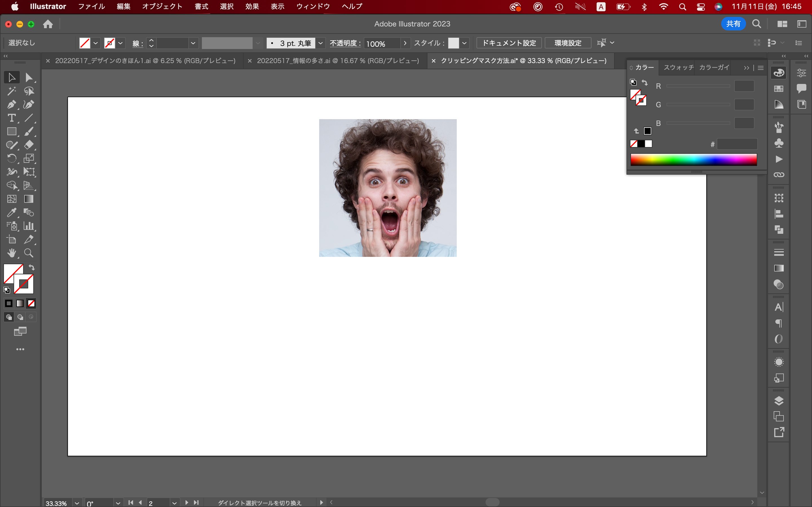The width and height of the screenshot is (812, 507).
Task: Select the Hand tool
Action: click(x=11, y=253)
